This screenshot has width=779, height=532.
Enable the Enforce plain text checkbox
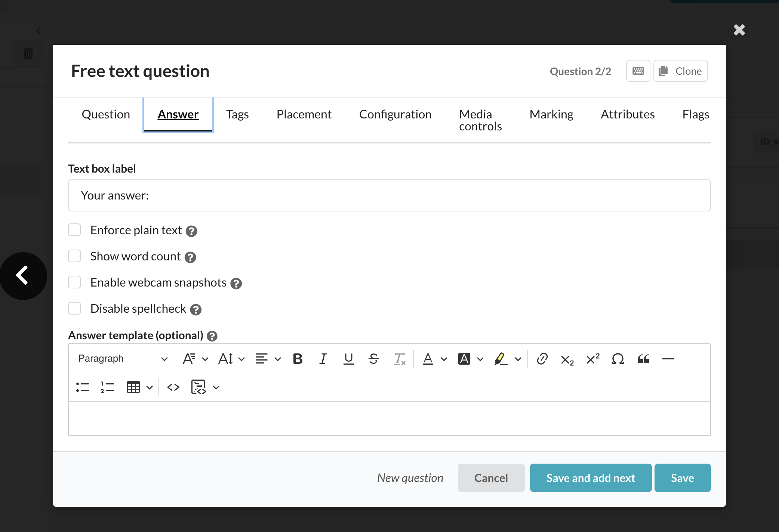point(74,230)
